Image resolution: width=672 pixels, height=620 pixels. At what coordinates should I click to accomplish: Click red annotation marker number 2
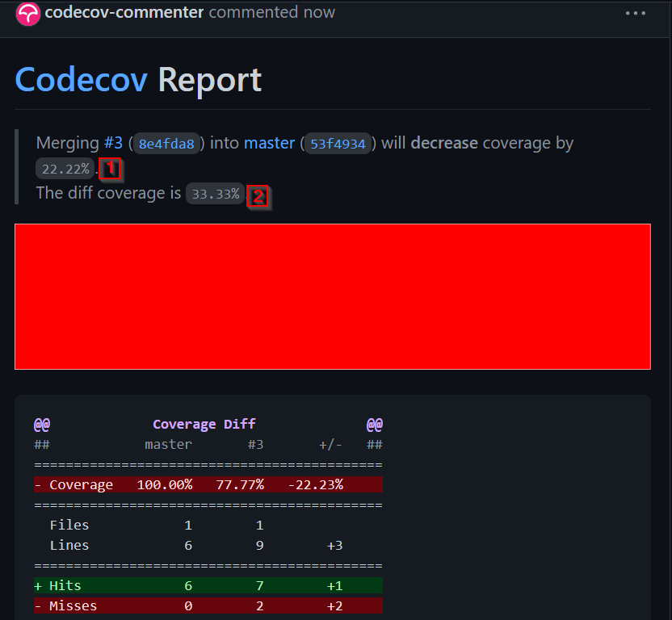[258, 195]
